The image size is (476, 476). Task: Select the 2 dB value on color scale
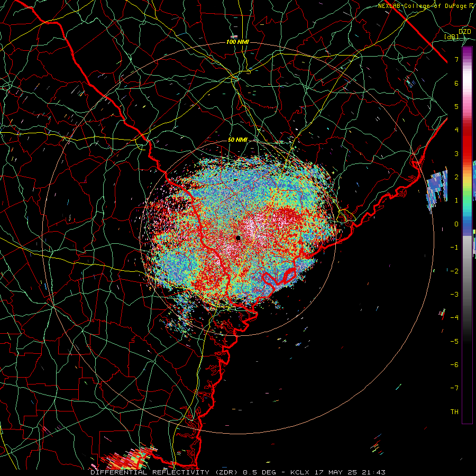click(456, 177)
